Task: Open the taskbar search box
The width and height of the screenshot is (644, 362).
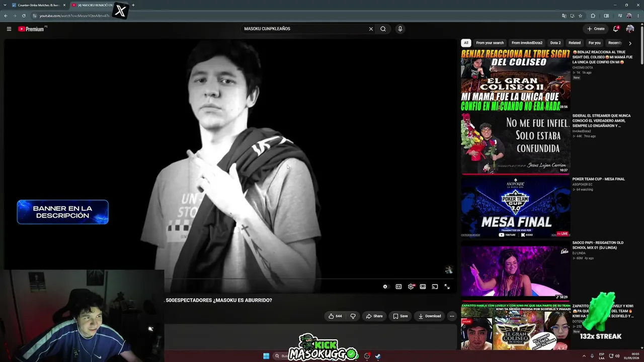Action: point(282,356)
